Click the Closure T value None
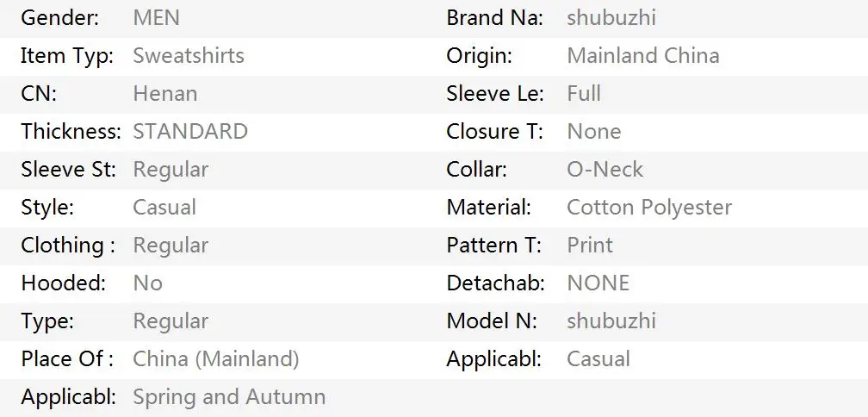Viewport: 868px width, 417px height. point(594,131)
